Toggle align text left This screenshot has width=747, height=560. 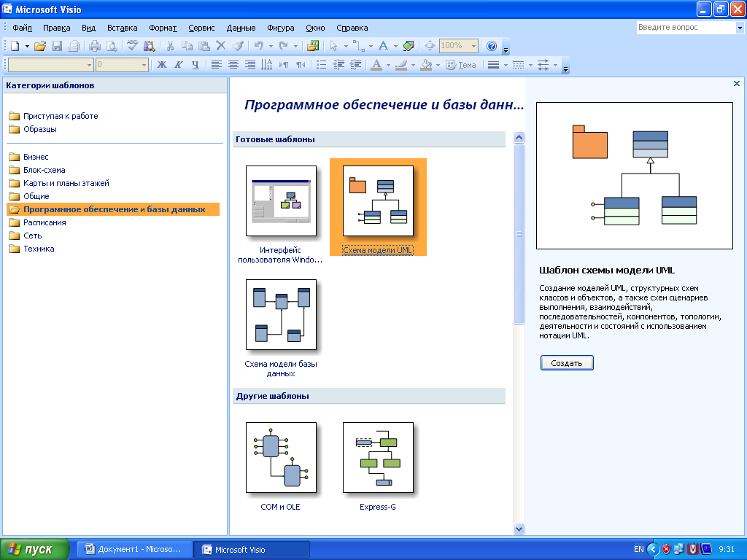coord(216,65)
